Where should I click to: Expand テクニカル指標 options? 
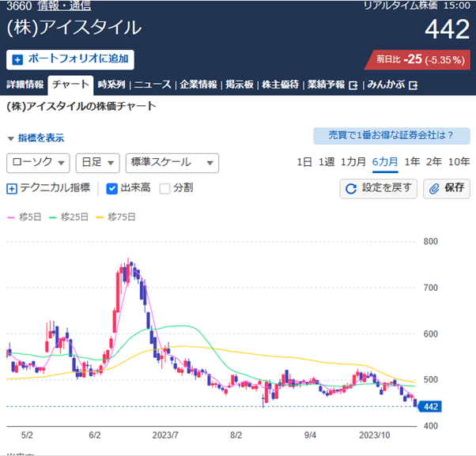coord(48,188)
